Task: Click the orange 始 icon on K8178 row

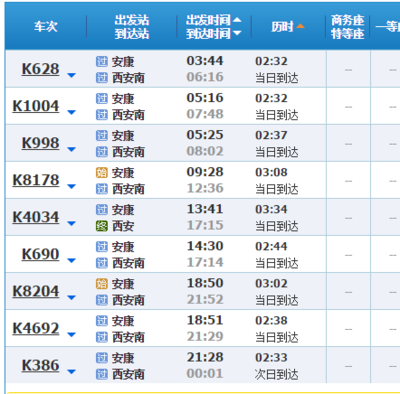Action: tap(102, 173)
